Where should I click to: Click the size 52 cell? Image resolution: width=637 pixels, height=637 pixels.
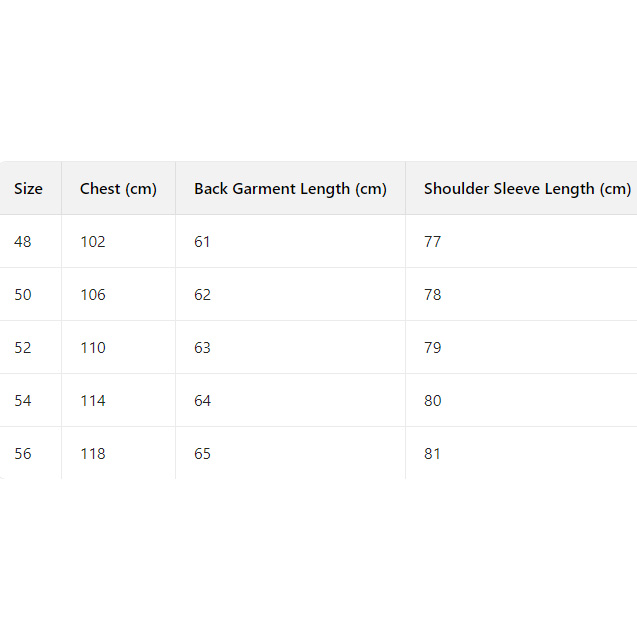click(x=23, y=348)
